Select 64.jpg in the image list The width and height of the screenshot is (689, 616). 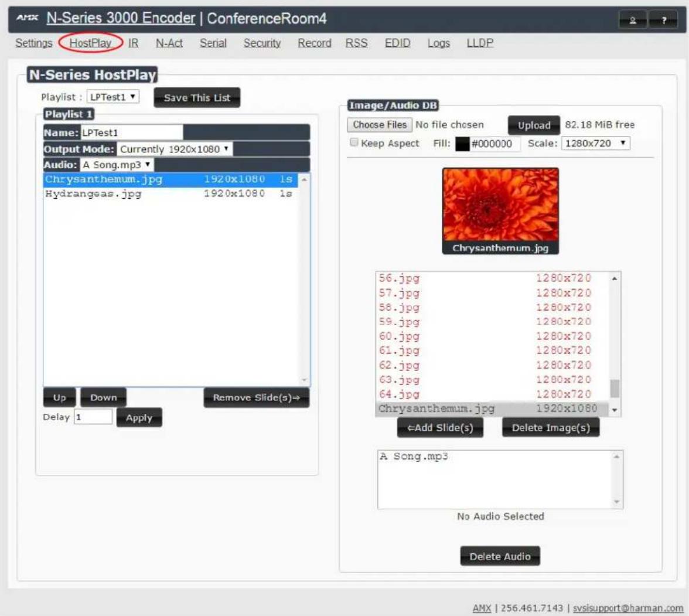point(492,394)
